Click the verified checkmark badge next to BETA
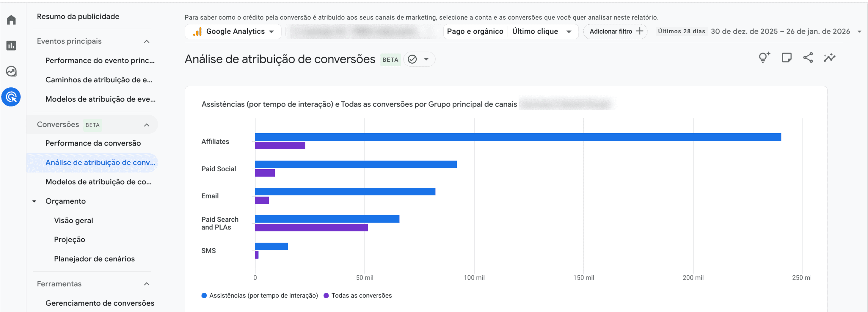 412,59
